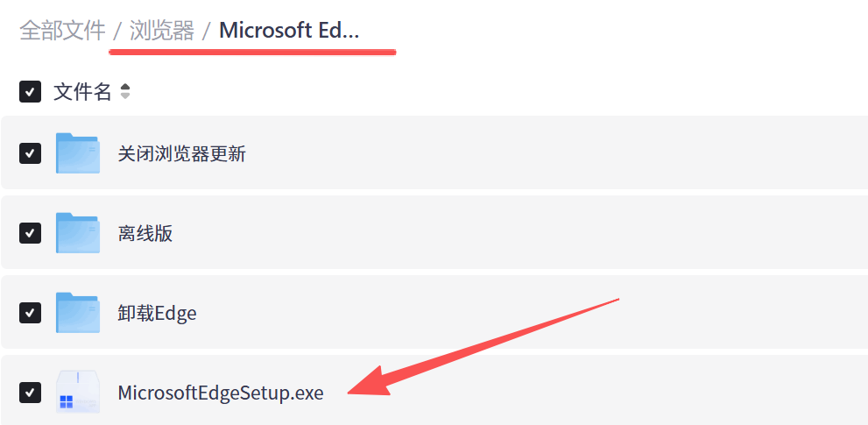Uncheck the 关闭浏览器更新 folder checkbox
This screenshot has width=868, height=425.
coord(31,153)
